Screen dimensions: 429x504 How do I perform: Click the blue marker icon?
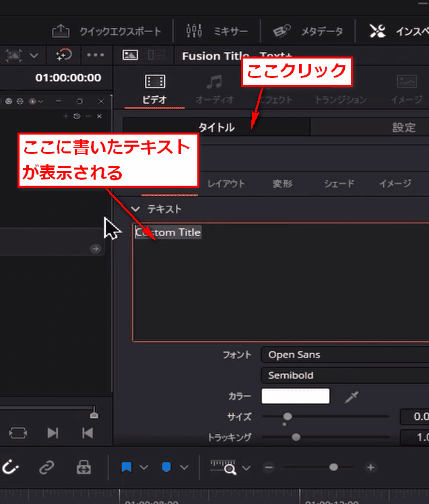click(166, 467)
